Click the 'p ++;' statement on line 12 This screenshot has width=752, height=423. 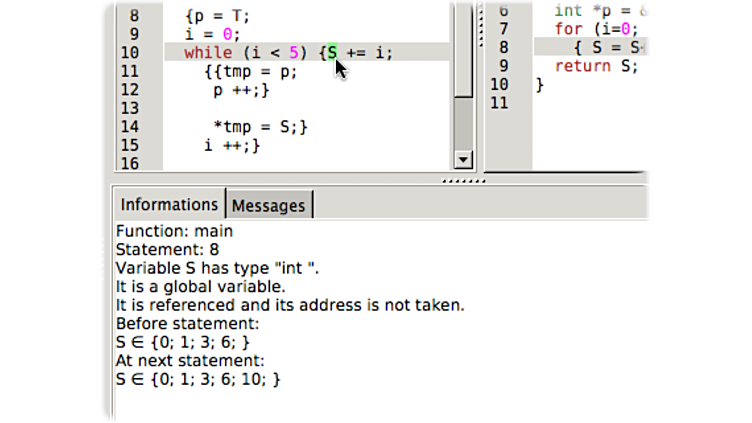coord(241,90)
